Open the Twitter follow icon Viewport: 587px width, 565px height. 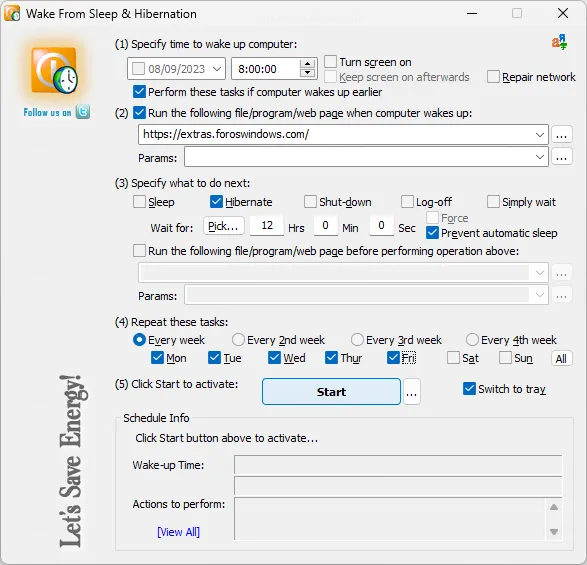coord(83,112)
